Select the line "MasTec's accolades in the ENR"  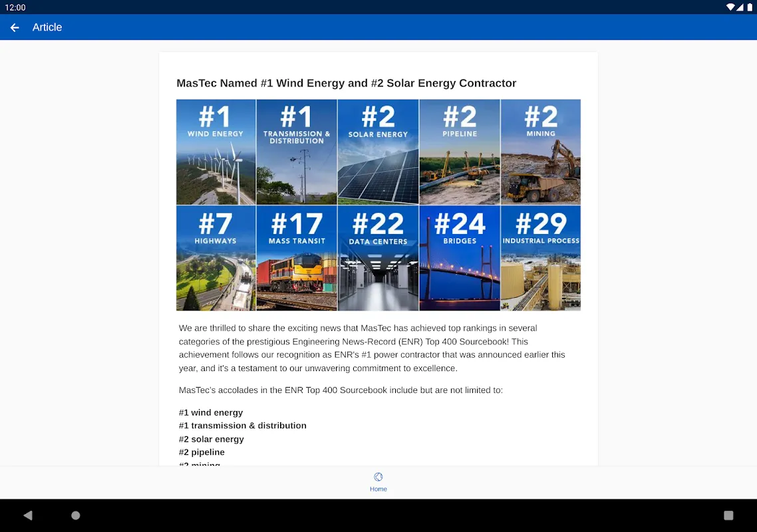click(341, 390)
